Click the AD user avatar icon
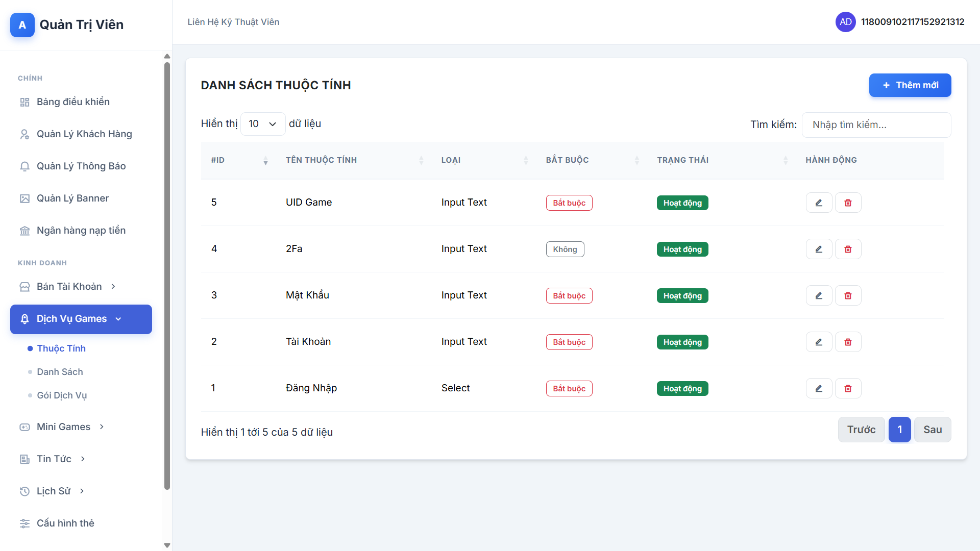 [x=845, y=22]
